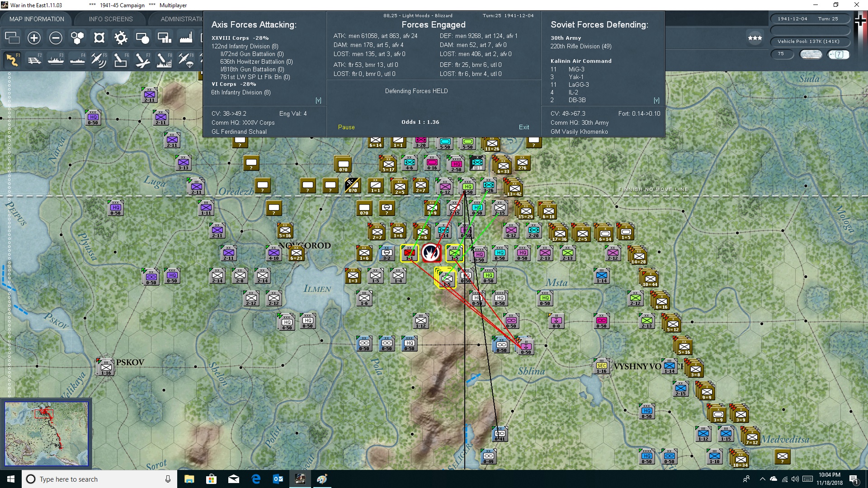This screenshot has width=868, height=488.
Task: Click the gear-shaped toolbar icon
Action: (x=121, y=38)
